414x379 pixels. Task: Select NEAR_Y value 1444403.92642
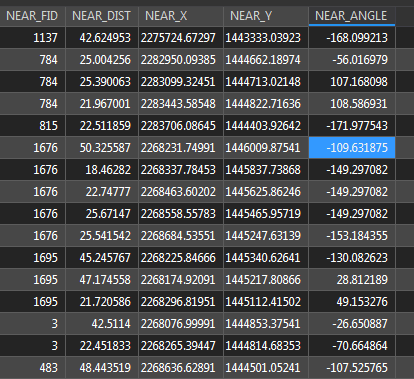pyautogui.click(x=265, y=126)
